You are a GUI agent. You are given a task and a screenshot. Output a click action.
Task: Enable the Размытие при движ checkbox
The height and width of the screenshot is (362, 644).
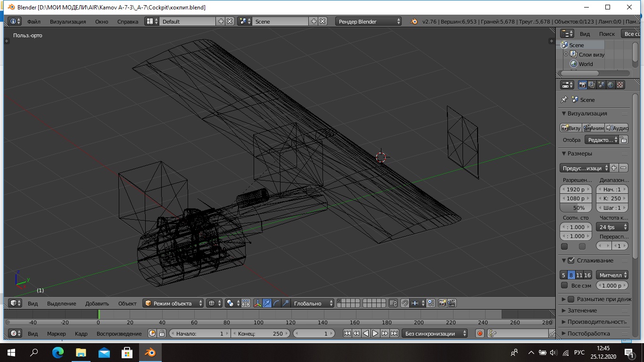pyautogui.click(x=571, y=299)
